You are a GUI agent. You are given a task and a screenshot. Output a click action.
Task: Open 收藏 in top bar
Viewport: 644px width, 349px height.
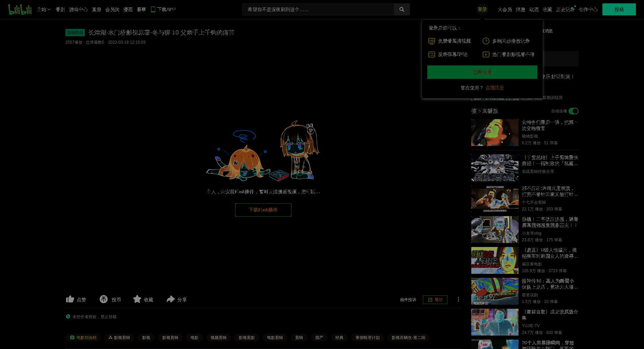coord(547,9)
